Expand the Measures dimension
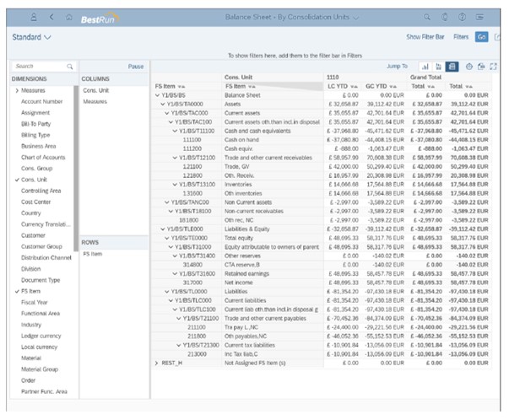Screen dimensions: 509x420 click(x=17, y=90)
